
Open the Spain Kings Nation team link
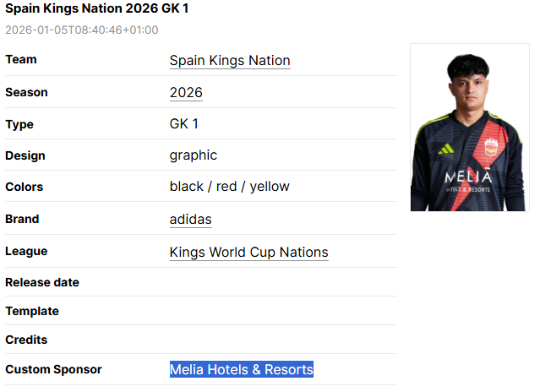(x=230, y=61)
